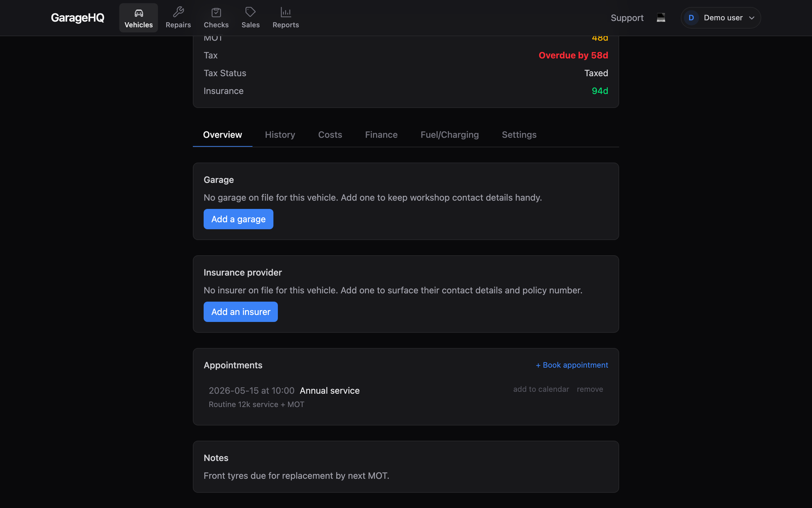This screenshot has width=812, height=508.
Task: Open the Fuel/Charging tab
Action: [x=450, y=135]
